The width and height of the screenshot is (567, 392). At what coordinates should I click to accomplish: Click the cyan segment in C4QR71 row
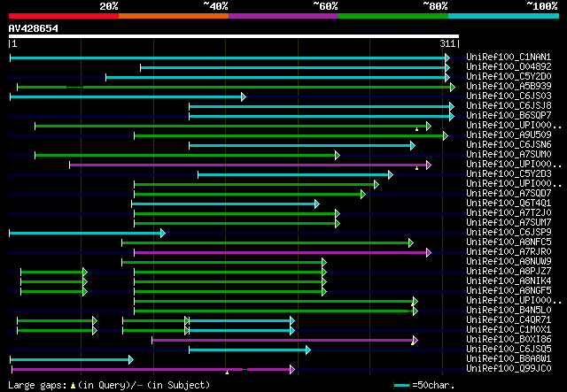pos(242,321)
